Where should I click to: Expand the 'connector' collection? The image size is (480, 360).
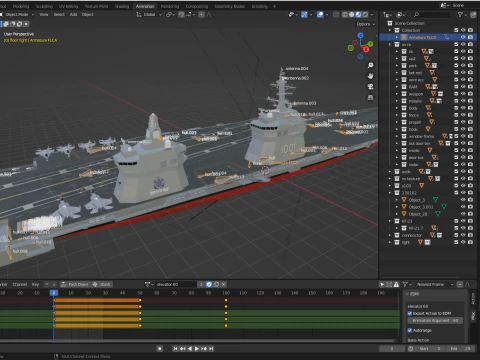pos(390,235)
